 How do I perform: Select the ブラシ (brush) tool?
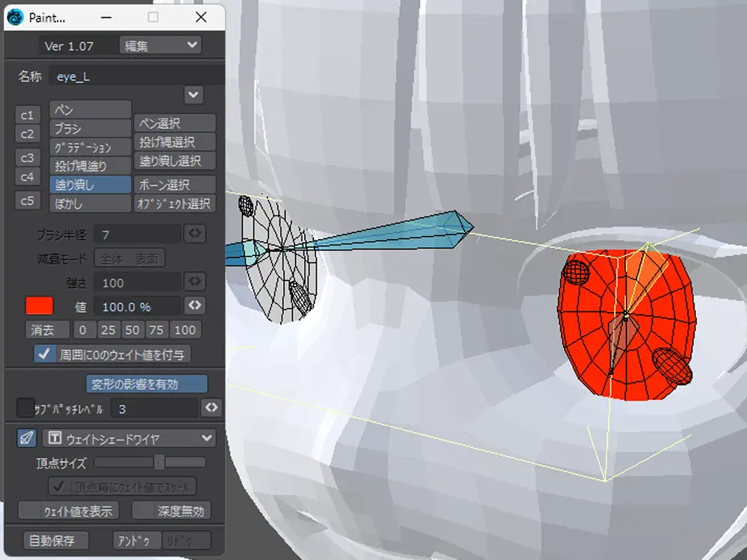point(90,128)
